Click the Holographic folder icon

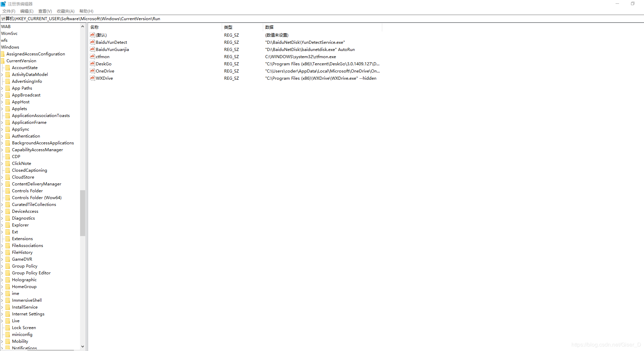pyautogui.click(x=8, y=280)
